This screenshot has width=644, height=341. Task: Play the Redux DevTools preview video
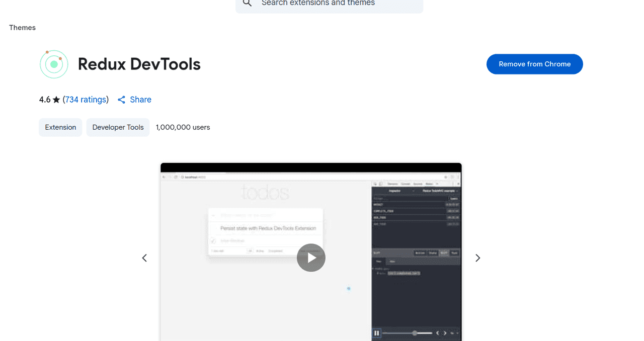point(311,258)
